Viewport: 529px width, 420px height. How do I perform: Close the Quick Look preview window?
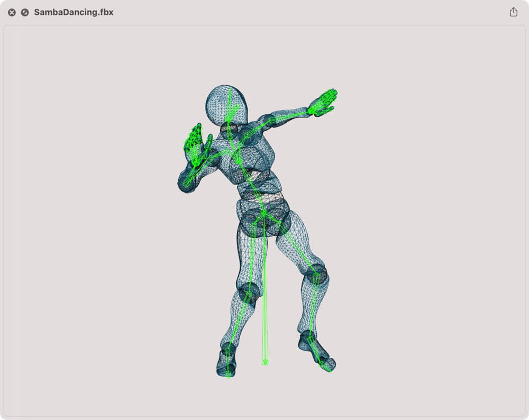coord(12,12)
